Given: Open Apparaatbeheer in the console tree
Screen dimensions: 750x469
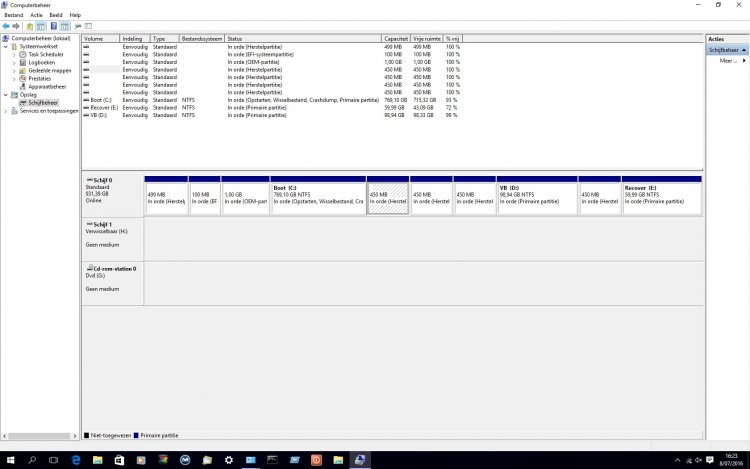Looking at the screenshot, I should [47, 87].
